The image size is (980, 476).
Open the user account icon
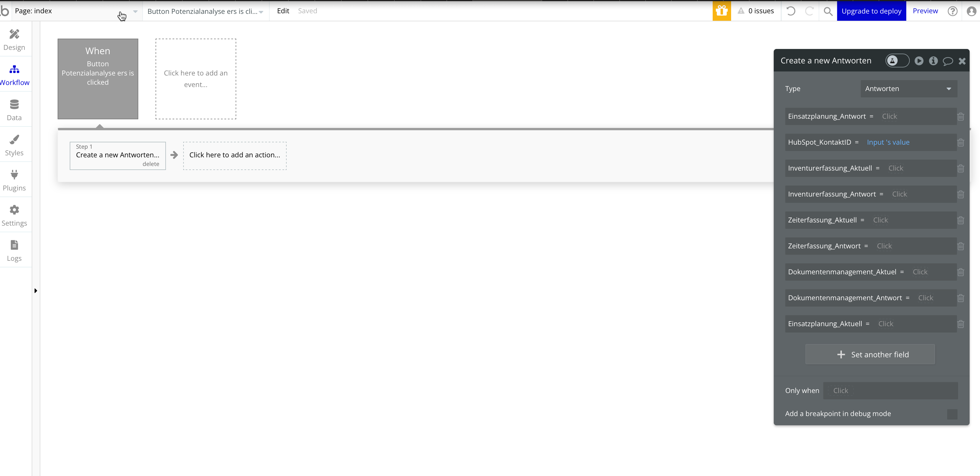(x=971, y=11)
